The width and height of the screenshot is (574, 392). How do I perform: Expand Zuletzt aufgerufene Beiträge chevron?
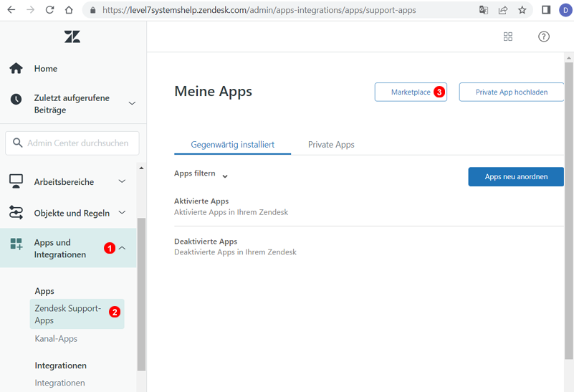point(132,103)
